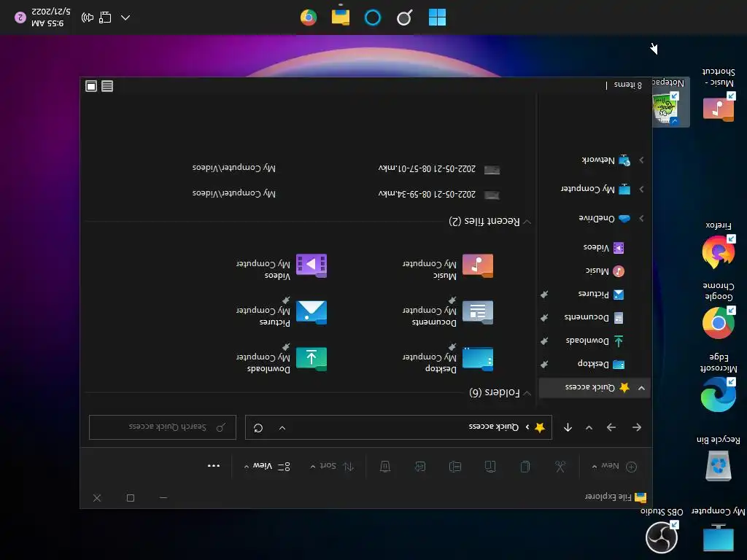Open the recent locations chevron
747x560 pixels.
[x=589, y=427]
